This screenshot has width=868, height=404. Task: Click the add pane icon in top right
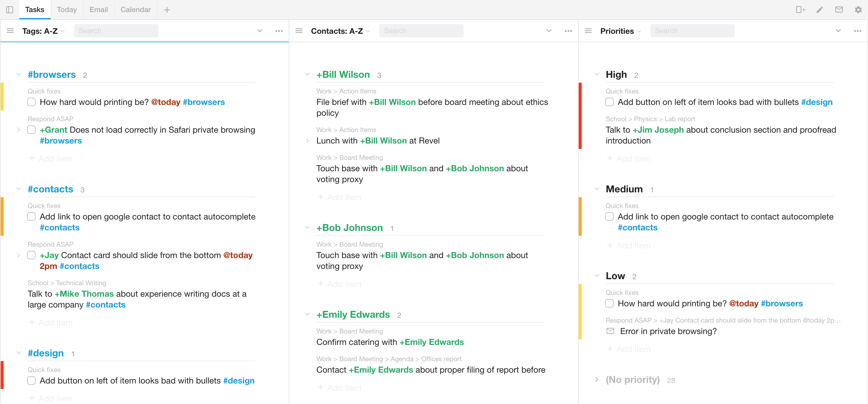[x=800, y=10]
